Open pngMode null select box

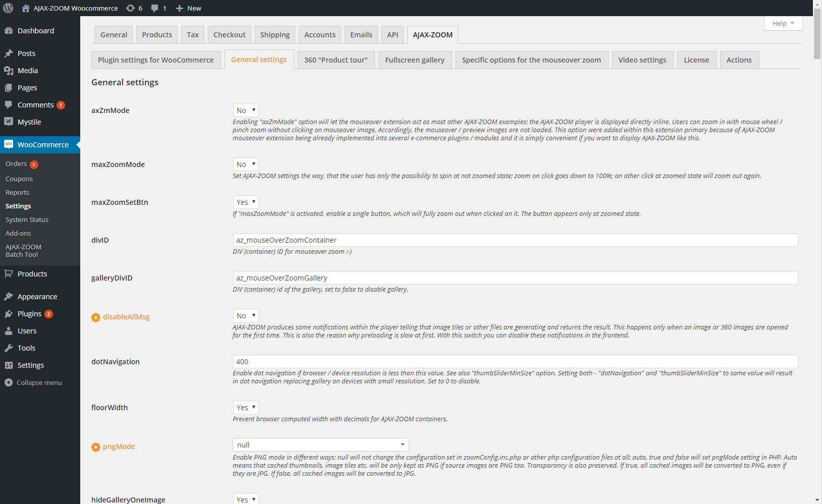coord(321,445)
